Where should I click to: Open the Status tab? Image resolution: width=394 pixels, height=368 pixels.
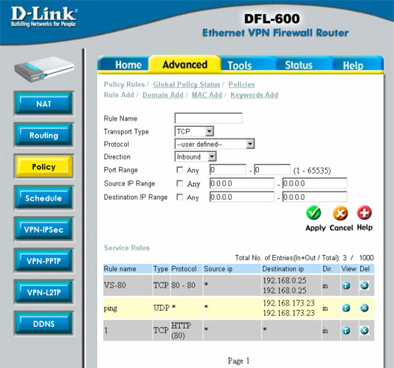tap(299, 65)
